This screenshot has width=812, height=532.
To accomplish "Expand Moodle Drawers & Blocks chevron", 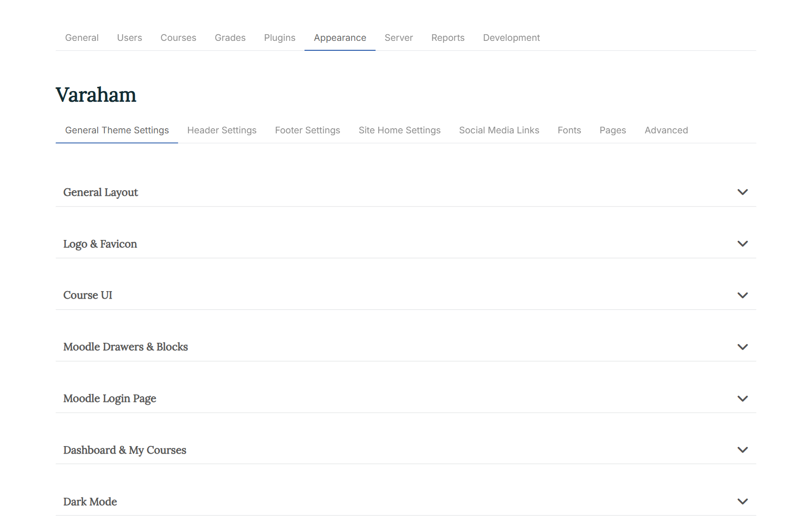I will (742, 347).
